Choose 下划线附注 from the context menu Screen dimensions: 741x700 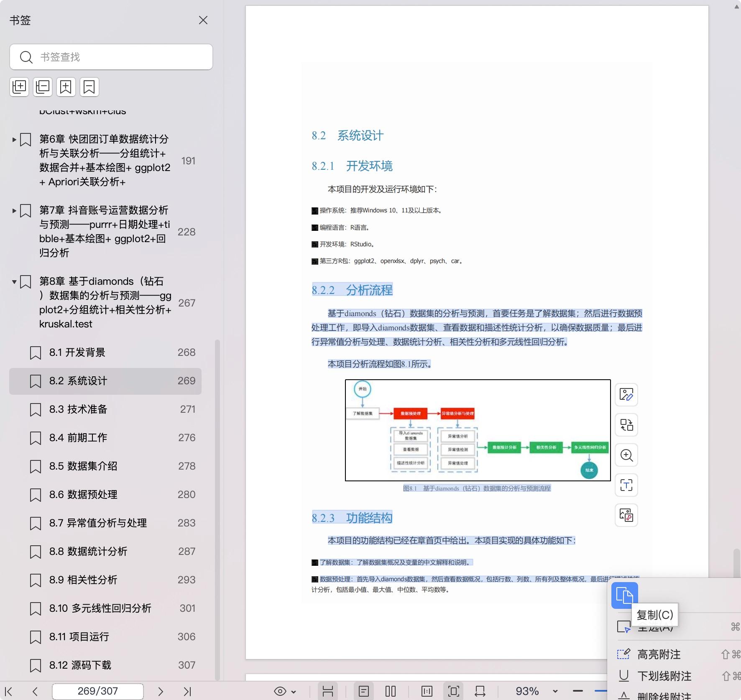[x=664, y=676]
